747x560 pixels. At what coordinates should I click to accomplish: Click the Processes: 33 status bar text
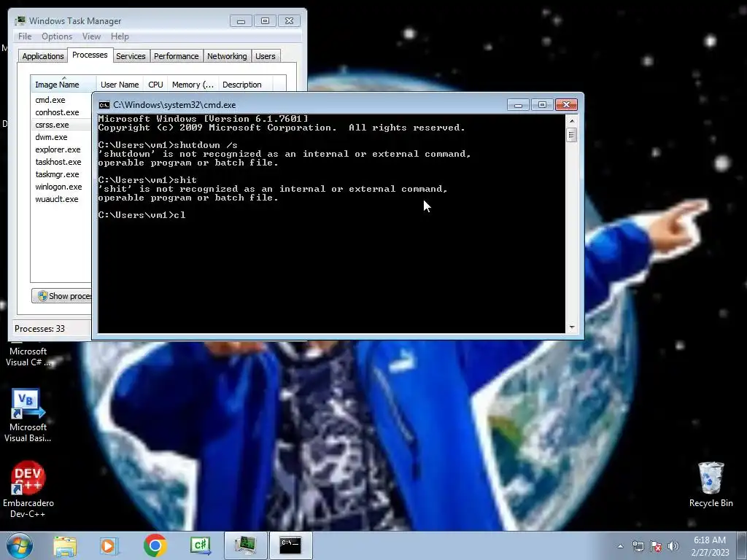pyautogui.click(x=39, y=329)
